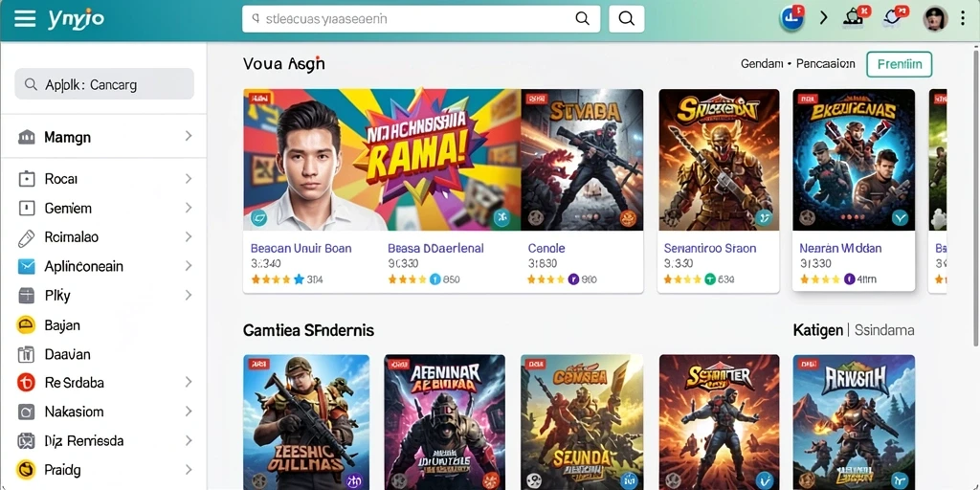Expand the Mamgn sidebar chevron

189,136
